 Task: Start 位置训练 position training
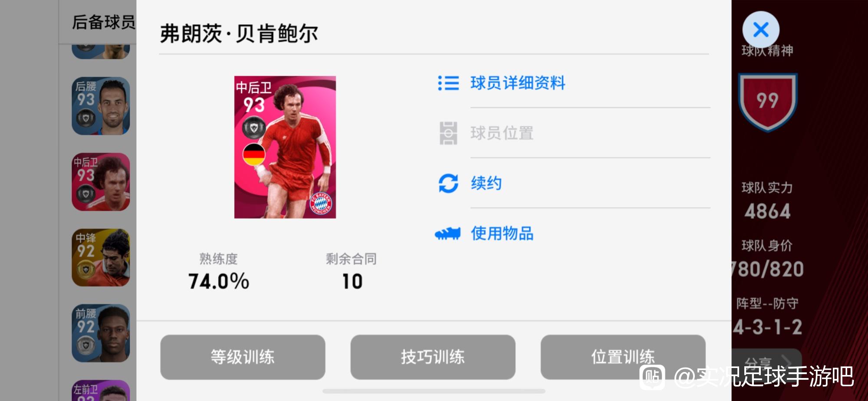click(623, 357)
